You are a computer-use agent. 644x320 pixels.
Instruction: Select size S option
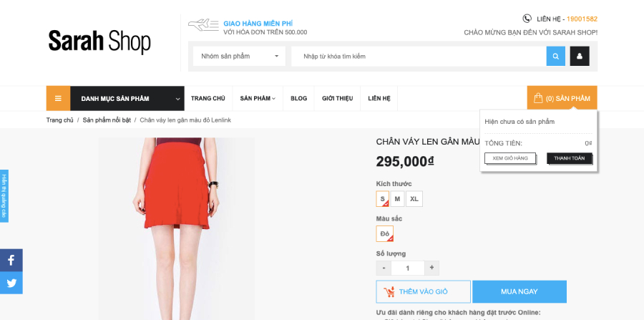(x=382, y=199)
